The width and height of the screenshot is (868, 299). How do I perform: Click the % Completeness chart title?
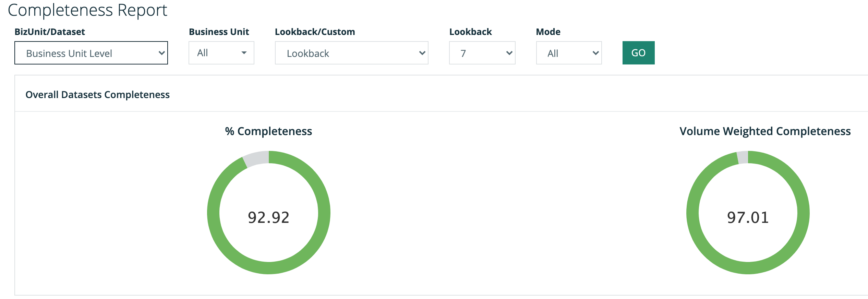click(x=268, y=131)
